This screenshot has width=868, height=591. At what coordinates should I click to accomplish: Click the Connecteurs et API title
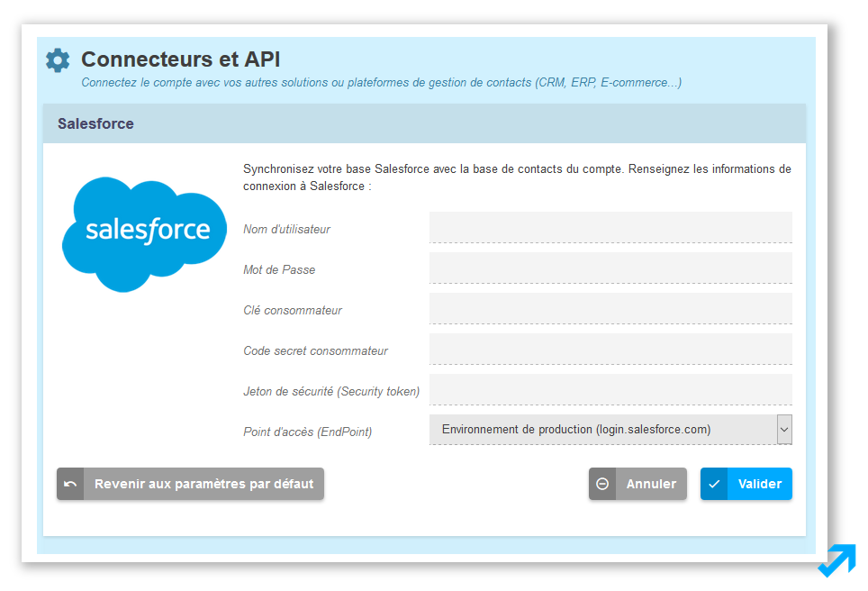click(180, 59)
